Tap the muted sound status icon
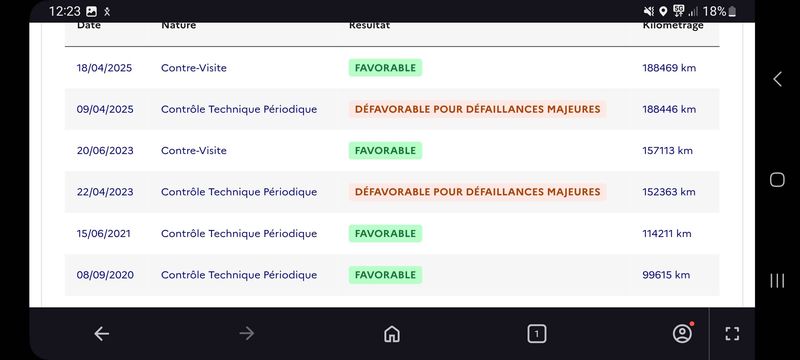The height and width of the screenshot is (360, 800). (649, 11)
